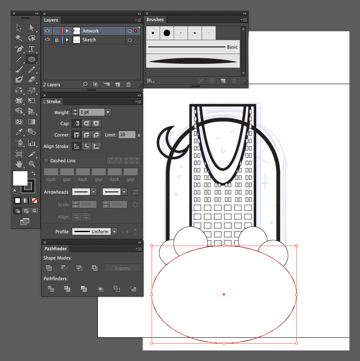Select the Direct Selection tool (white arrow)

32,28
